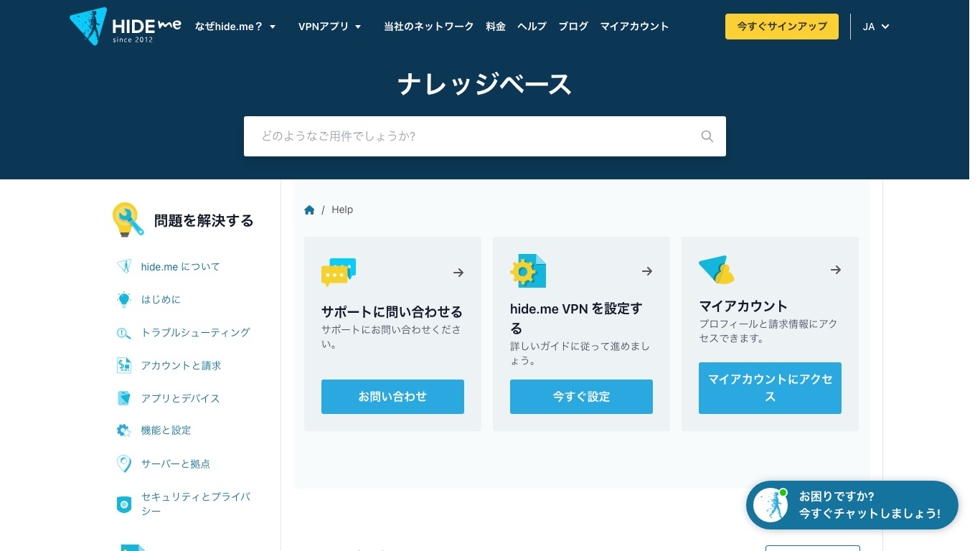Click icon beside アカウントと請求

pos(124,365)
